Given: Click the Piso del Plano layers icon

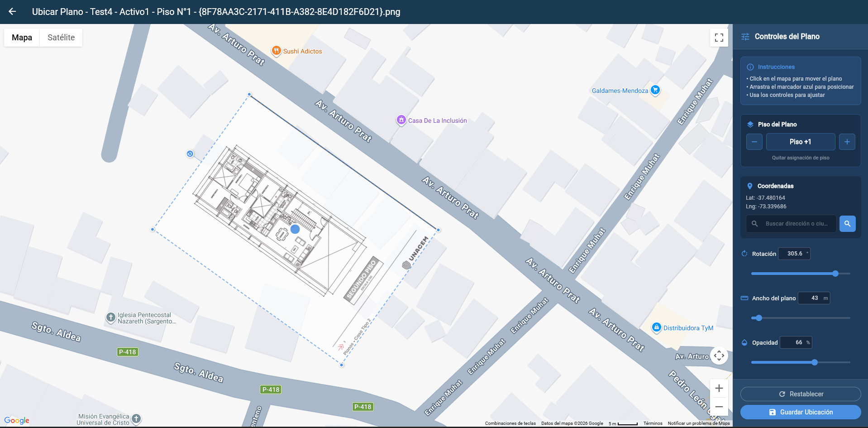Looking at the screenshot, I should [x=750, y=125].
